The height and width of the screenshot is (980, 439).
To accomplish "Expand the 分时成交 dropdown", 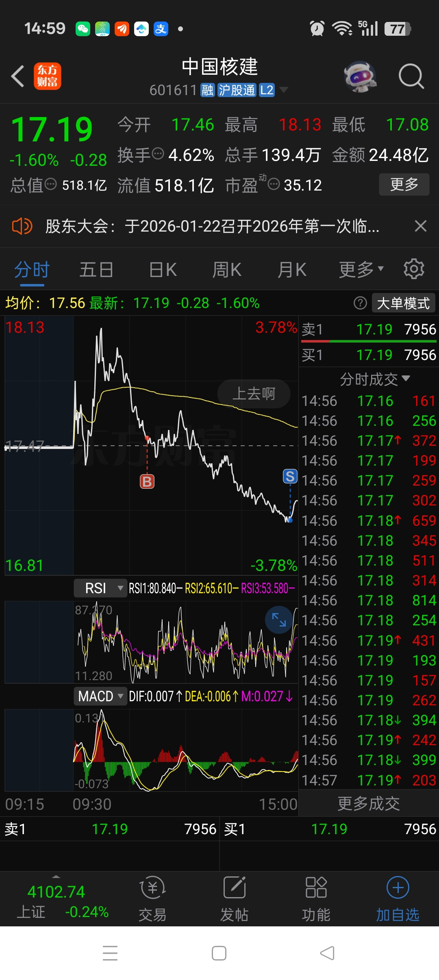I will [x=375, y=379].
